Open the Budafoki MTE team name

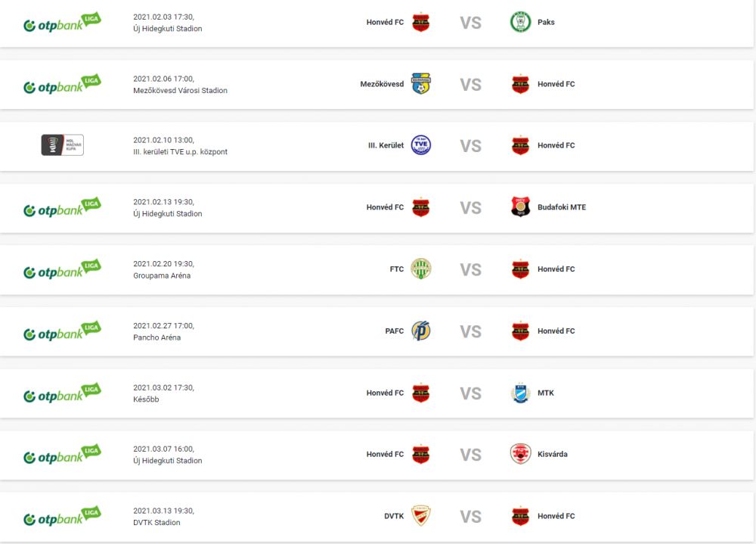coord(562,207)
